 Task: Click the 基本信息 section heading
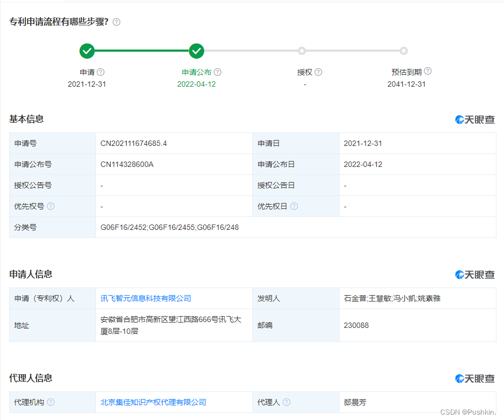[x=26, y=119]
